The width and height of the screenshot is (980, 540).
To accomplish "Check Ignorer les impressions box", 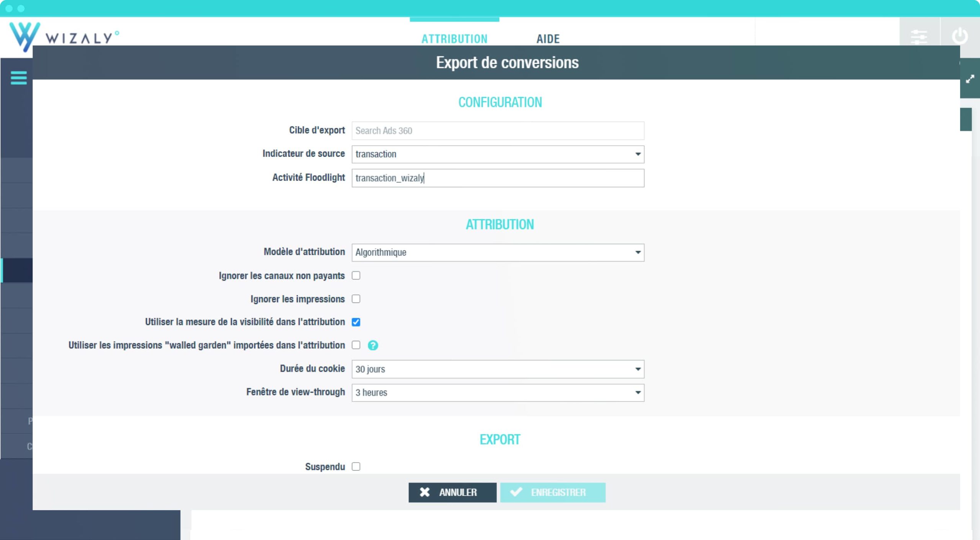I will 356,299.
